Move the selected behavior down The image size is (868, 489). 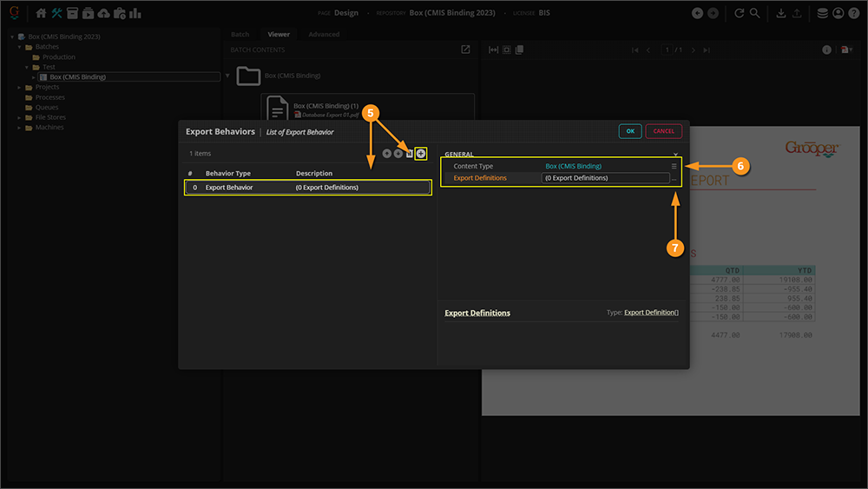398,154
